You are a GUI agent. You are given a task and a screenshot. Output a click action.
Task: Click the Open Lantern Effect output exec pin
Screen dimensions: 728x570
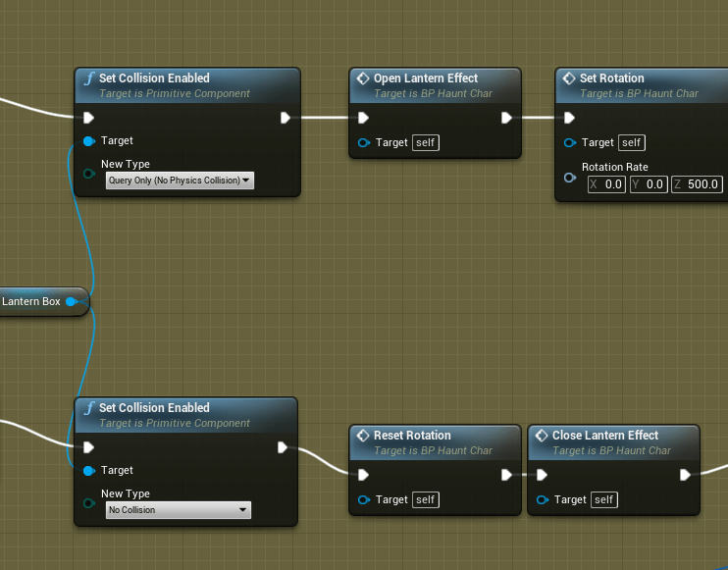pyautogui.click(x=506, y=118)
